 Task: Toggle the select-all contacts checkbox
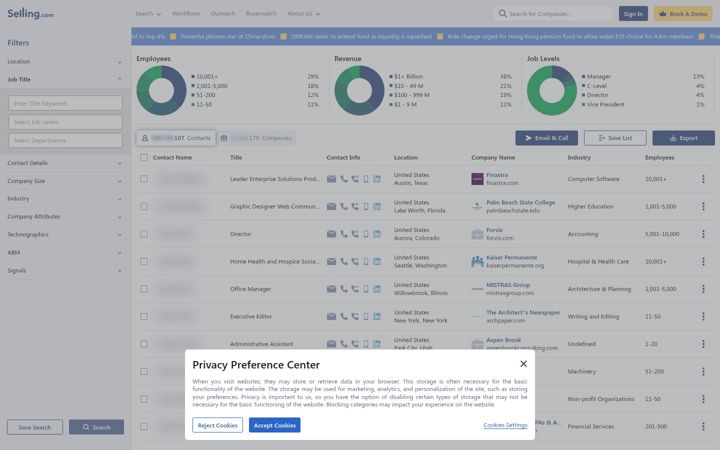pos(144,158)
